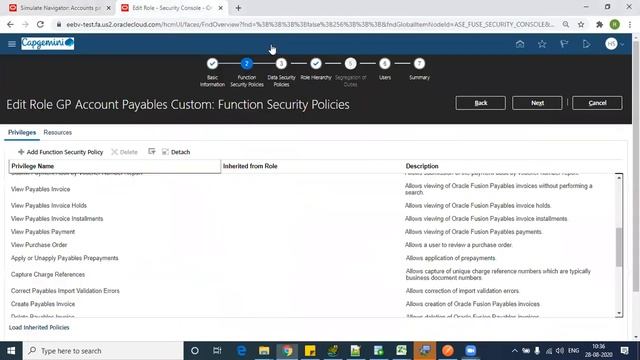Viewport: 640px width, 360px height.
Task: Click the Back button
Action: (480, 103)
